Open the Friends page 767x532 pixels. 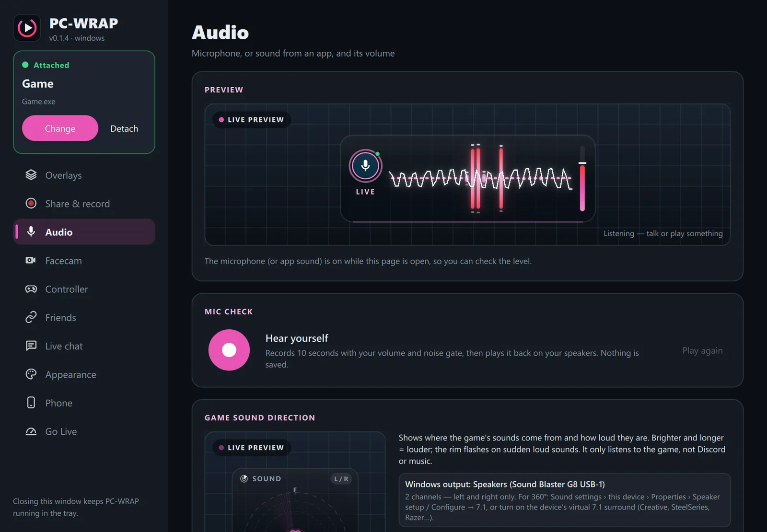click(x=84, y=317)
